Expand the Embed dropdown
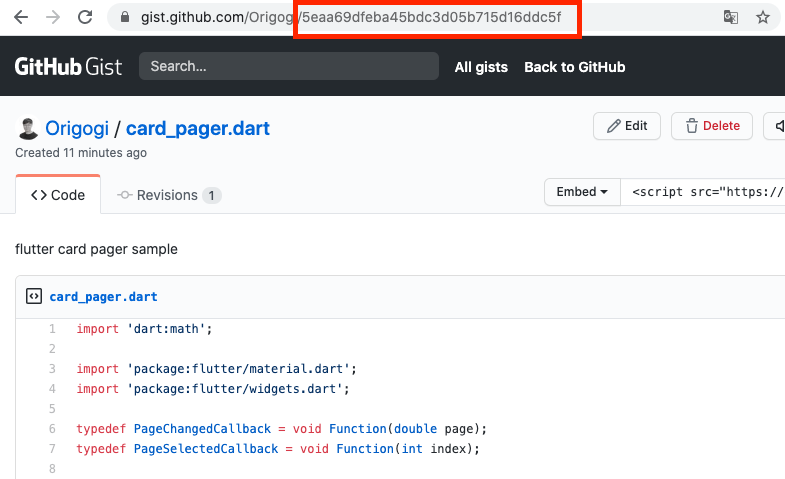The height and width of the screenshot is (479, 785). point(582,192)
